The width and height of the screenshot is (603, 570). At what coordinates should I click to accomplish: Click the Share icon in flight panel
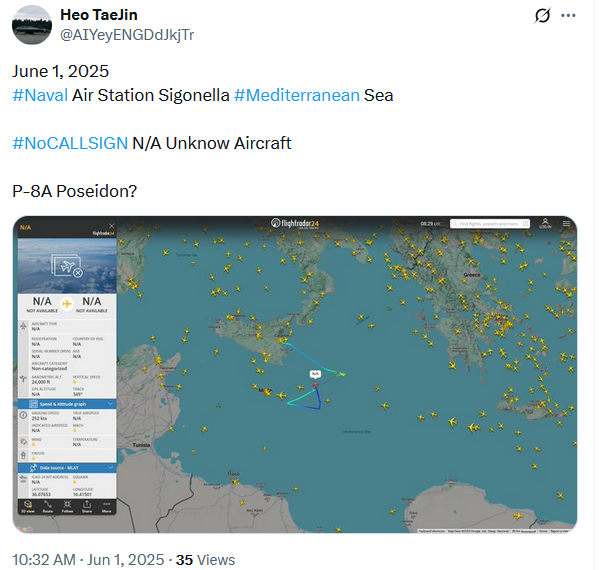(87, 507)
